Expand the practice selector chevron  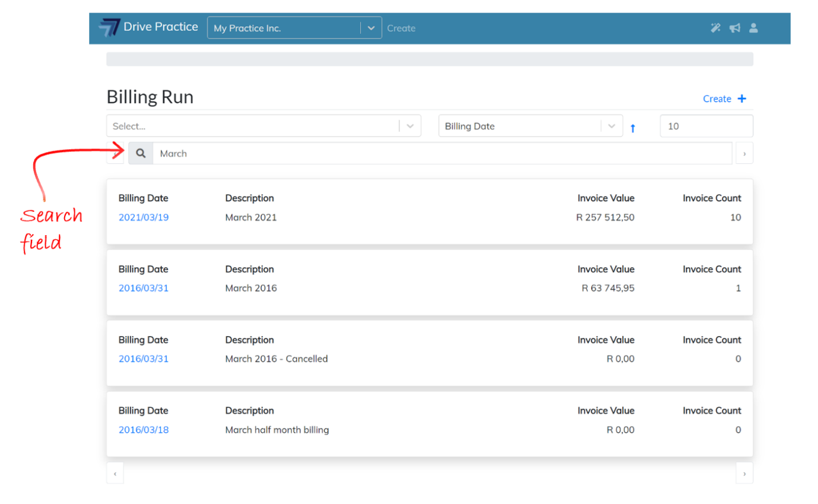point(371,28)
